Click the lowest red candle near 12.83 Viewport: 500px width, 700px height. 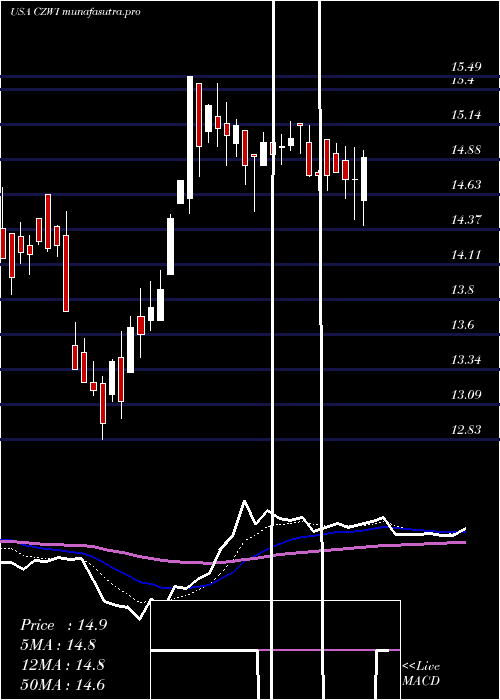pyautogui.click(x=103, y=403)
